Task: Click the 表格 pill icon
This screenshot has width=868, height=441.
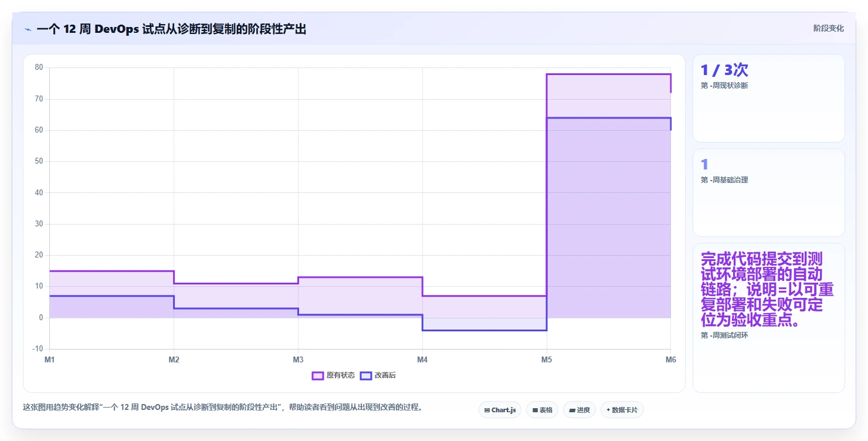Action: point(535,410)
